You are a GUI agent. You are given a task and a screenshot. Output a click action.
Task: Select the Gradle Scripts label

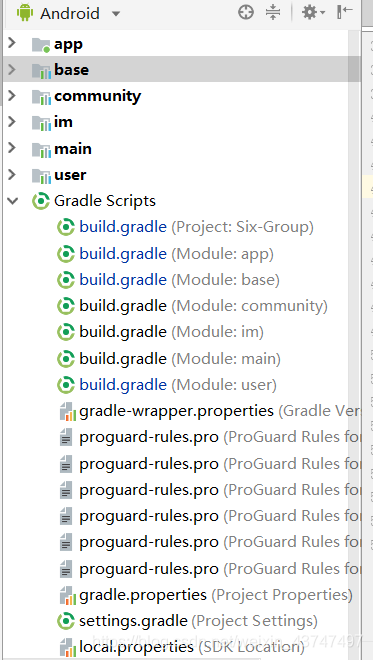point(105,201)
